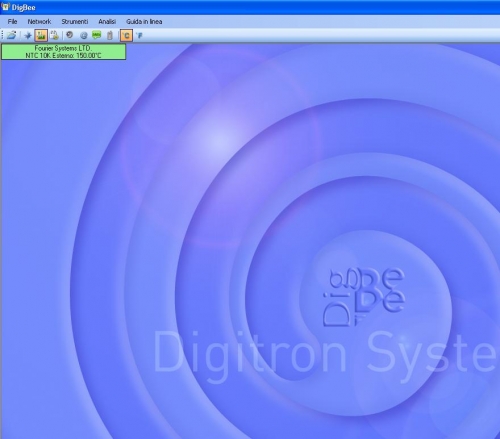This screenshot has width=500, height=439.
Task: Click the open folder toolbar icon
Action: [x=12, y=35]
